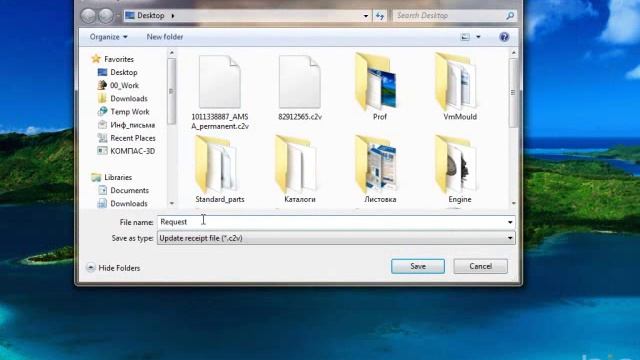Click the file list vertical scrollbar thumb
This screenshot has width=640, height=360.
coord(513,93)
